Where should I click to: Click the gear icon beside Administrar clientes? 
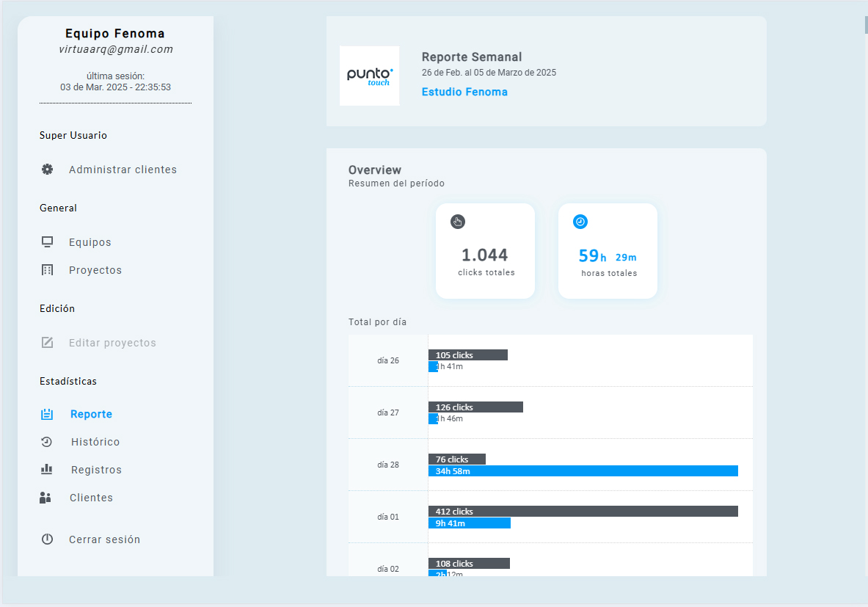tap(48, 170)
